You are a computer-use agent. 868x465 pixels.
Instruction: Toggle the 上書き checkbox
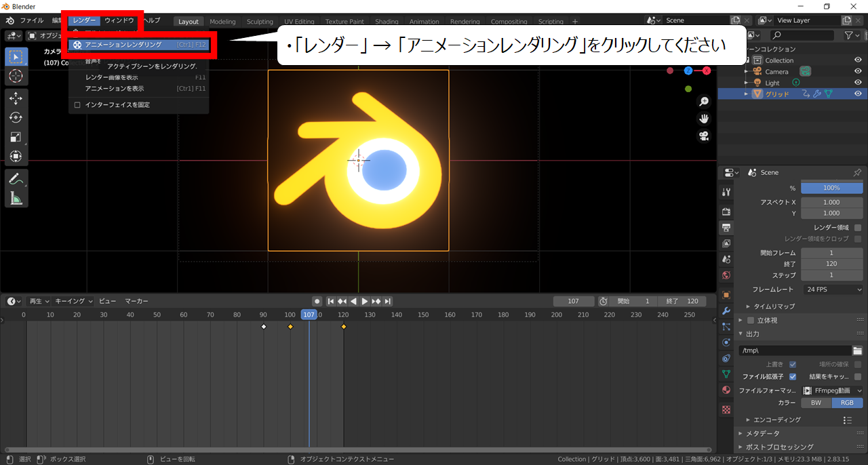coord(792,364)
